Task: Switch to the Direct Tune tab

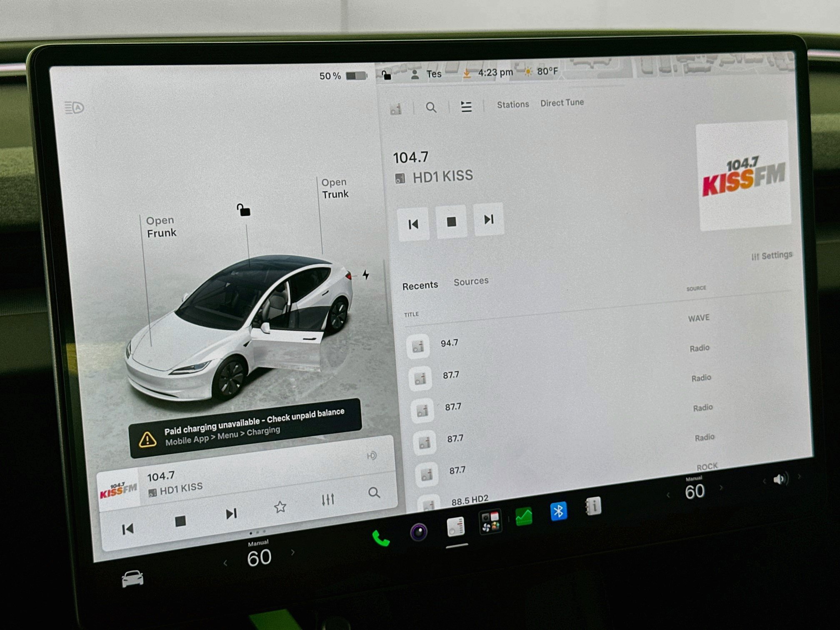Action: [562, 102]
